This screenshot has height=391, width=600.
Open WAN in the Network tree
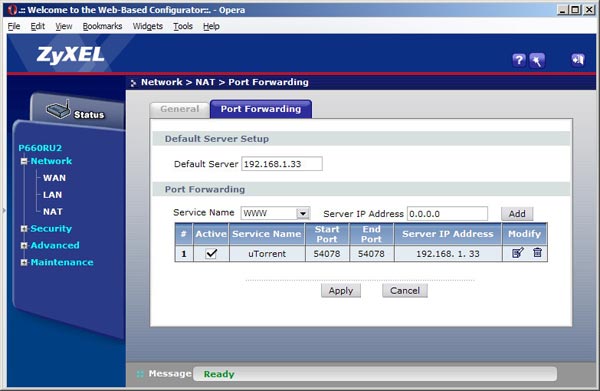click(54, 178)
